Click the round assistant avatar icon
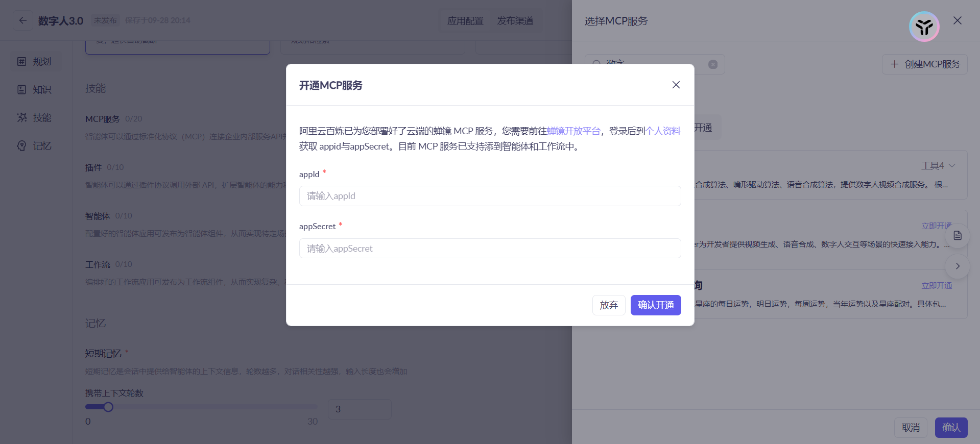This screenshot has height=444, width=980. click(x=924, y=27)
